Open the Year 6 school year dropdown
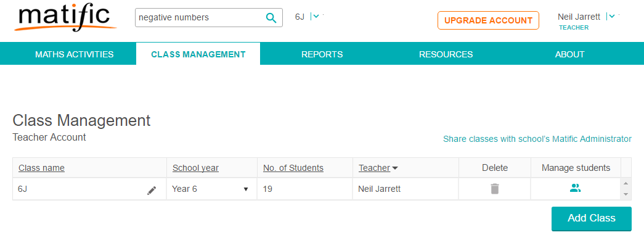Screen dimensions: 644x248 tap(211, 189)
